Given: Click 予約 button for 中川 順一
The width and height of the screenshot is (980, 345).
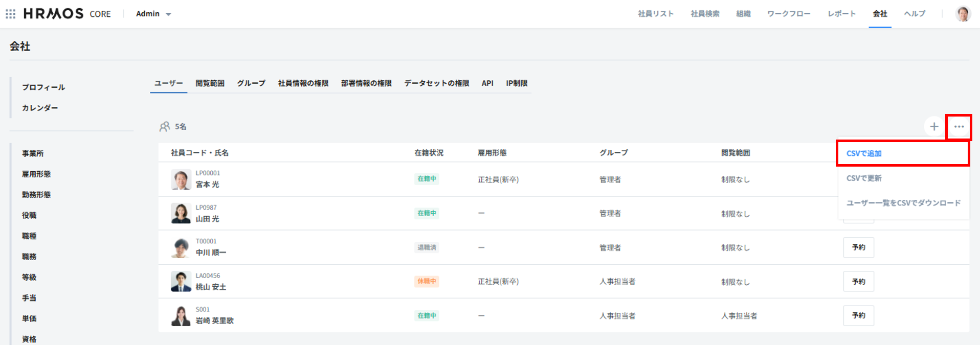Looking at the screenshot, I should coord(858,247).
